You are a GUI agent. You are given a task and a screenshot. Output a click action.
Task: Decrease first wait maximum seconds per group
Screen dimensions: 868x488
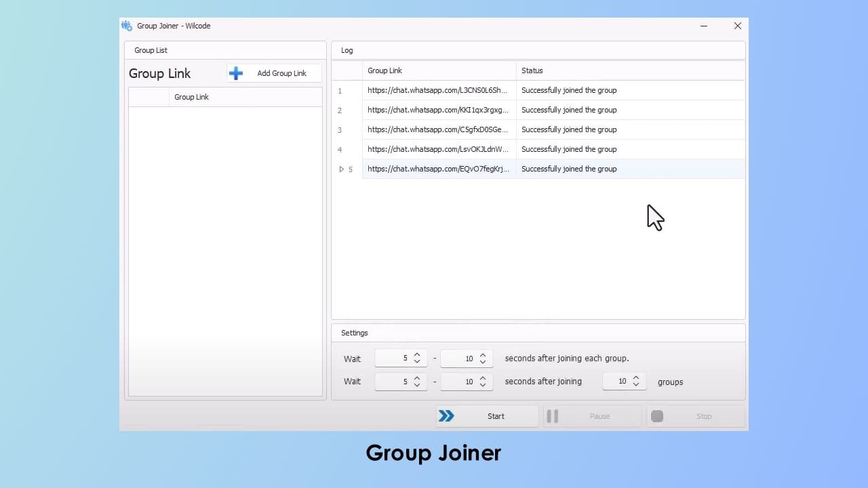(483, 363)
